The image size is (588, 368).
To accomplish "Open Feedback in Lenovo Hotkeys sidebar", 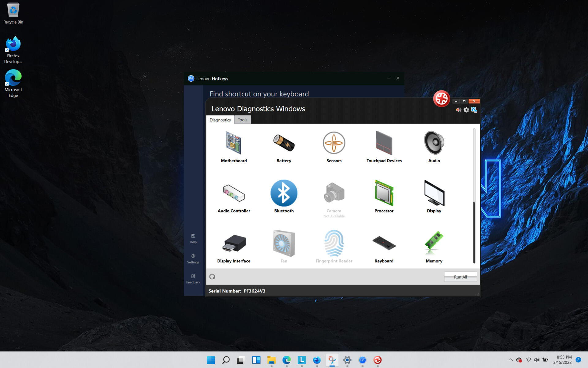I will click(x=193, y=279).
